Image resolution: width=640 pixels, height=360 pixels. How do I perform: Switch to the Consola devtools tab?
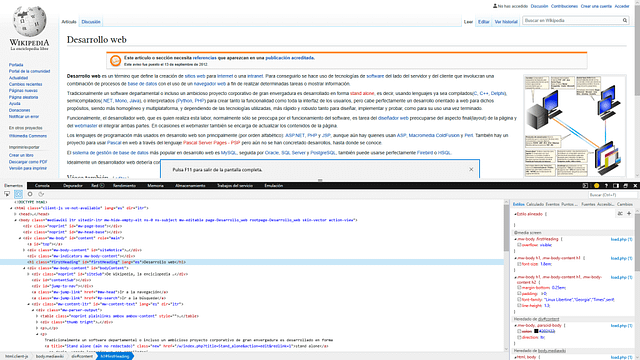click(42, 186)
